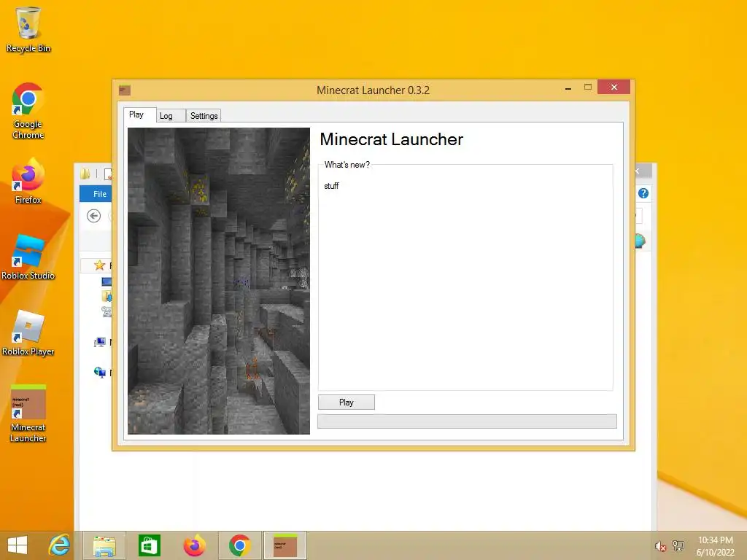Select the Minecrat Launcher desktop shortcut

click(x=28, y=414)
